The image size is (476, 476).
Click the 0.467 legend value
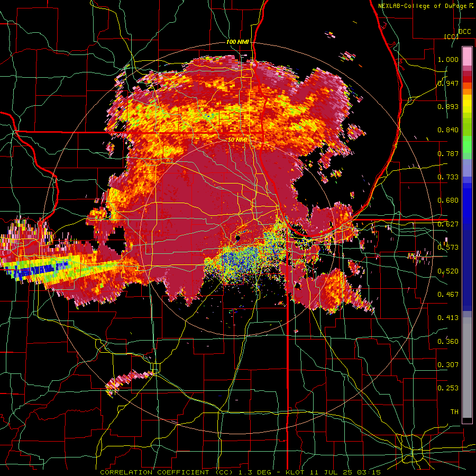pos(448,294)
